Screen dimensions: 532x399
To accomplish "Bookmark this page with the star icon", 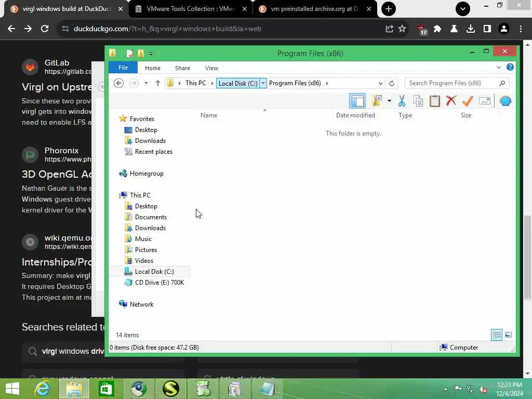I will click(x=402, y=29).
